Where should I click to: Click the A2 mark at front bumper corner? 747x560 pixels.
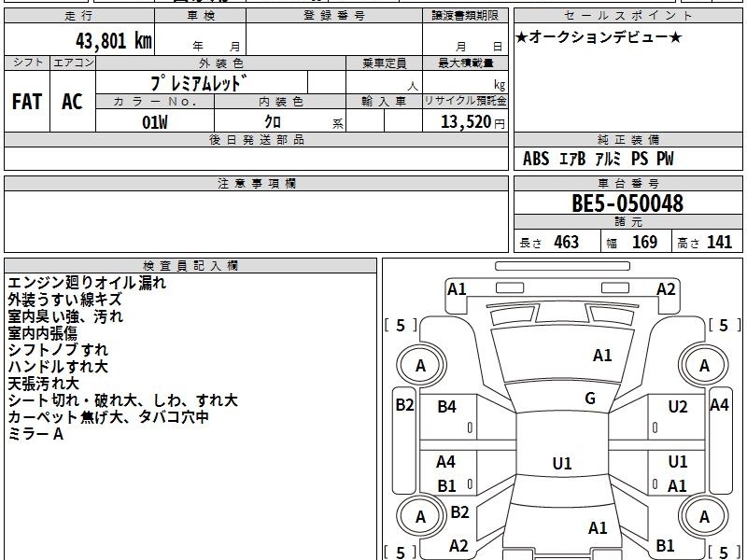(x=666, y=289)
